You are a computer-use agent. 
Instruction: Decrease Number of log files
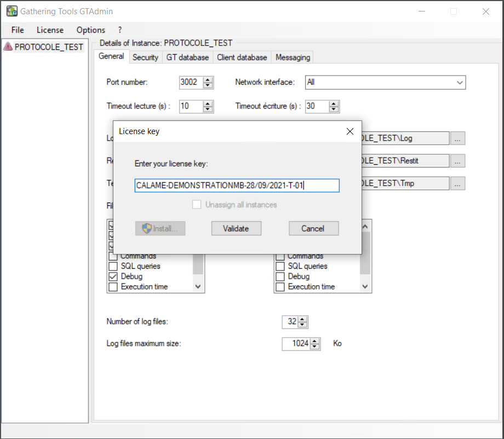302,325
